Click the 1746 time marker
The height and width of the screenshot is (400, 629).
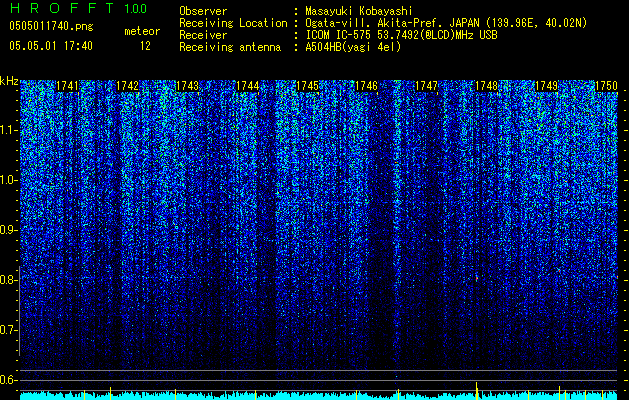point(367,86)
